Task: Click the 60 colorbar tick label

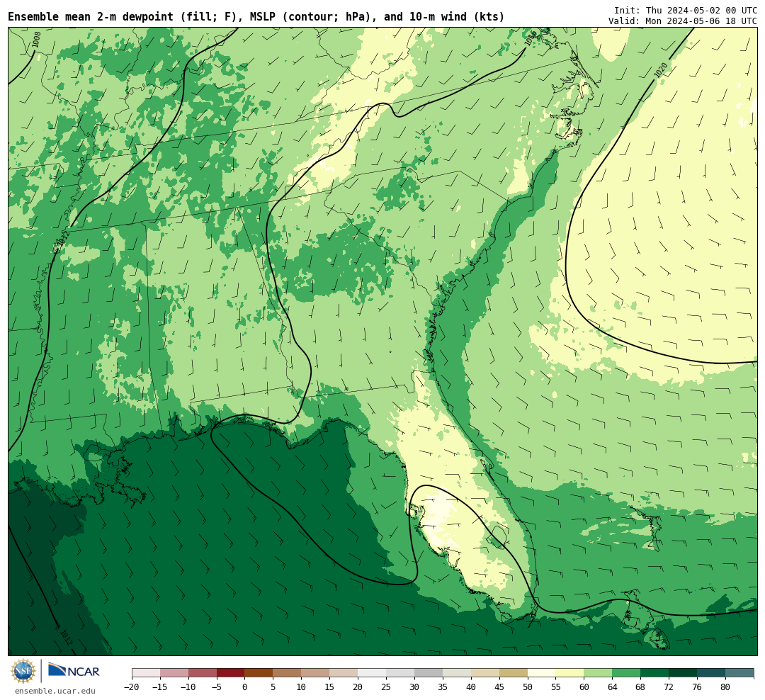Action: (x=584, y=687)
